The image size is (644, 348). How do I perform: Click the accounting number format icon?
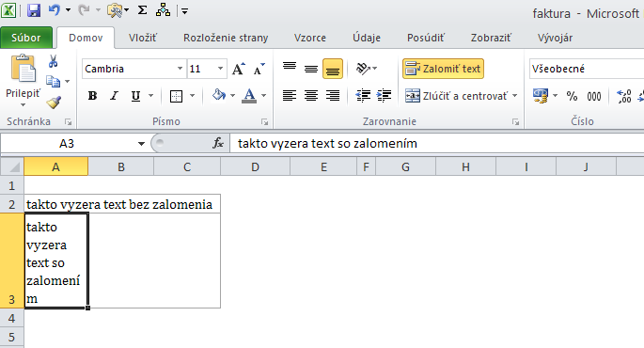pos(541,96)
